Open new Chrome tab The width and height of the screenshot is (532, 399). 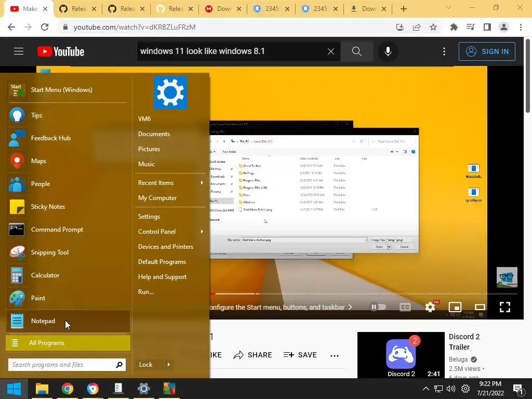point(403,9)
